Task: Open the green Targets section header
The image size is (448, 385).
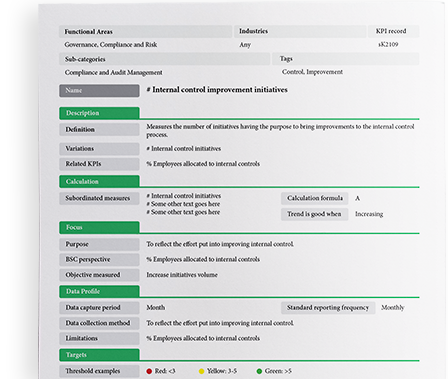Action: 99,355
